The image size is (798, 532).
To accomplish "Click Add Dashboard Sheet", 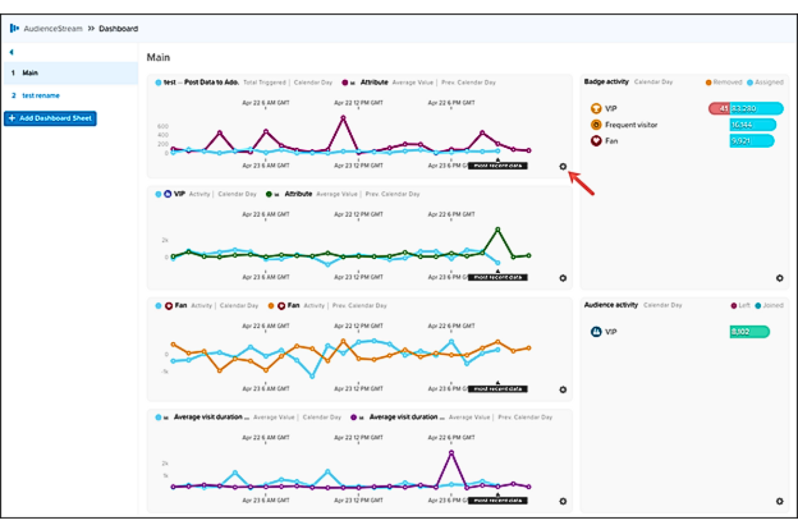I will [x=50, y=119].
